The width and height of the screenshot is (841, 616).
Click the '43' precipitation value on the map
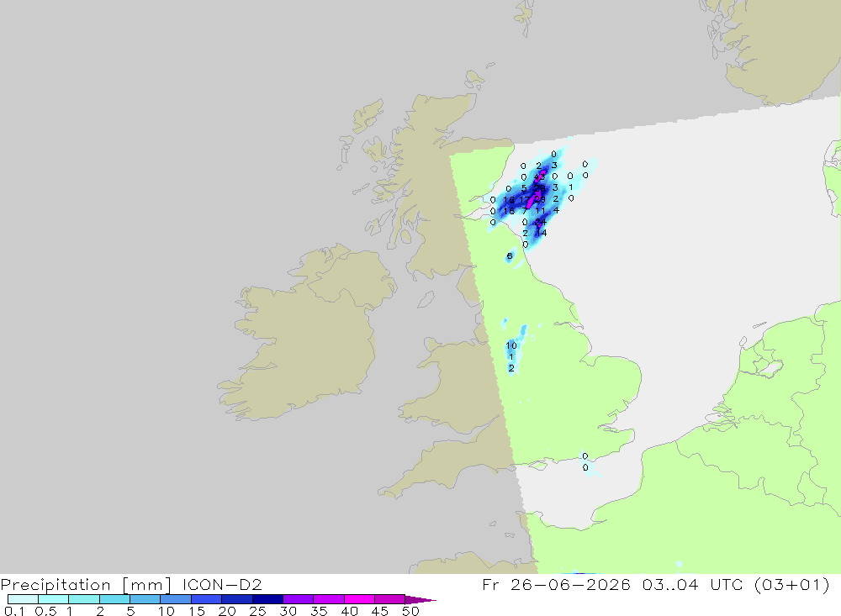[539, 177]
